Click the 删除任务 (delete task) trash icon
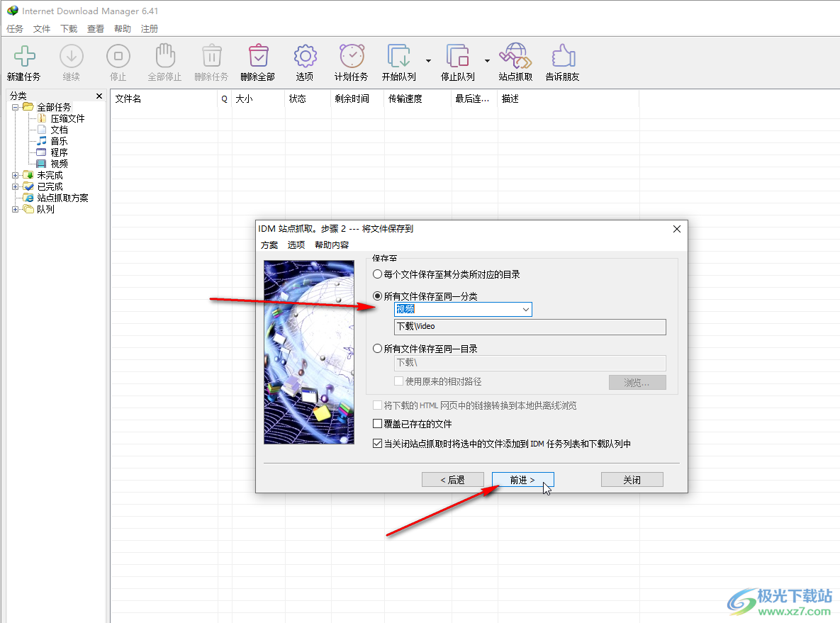840x623 pixels. pyautogui.click(x=212, y=56)
